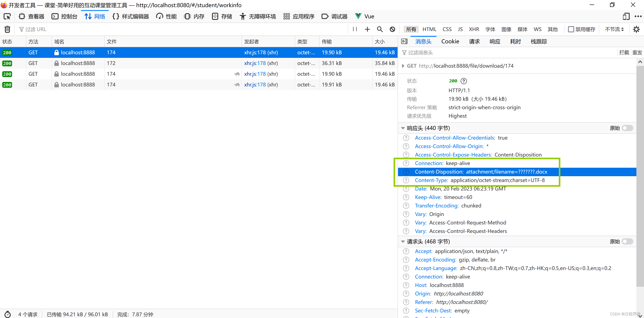Click the turtle icon on fourth request row
Viewport: 644px width, 318px height.
pos(237,85)
